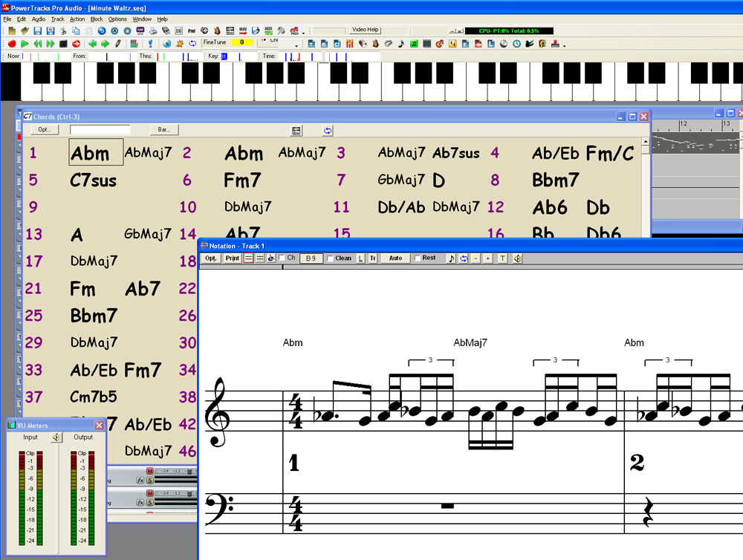Click the Video Help button
This screenshot has width=743, height=560.
click(x=366, y=30)
